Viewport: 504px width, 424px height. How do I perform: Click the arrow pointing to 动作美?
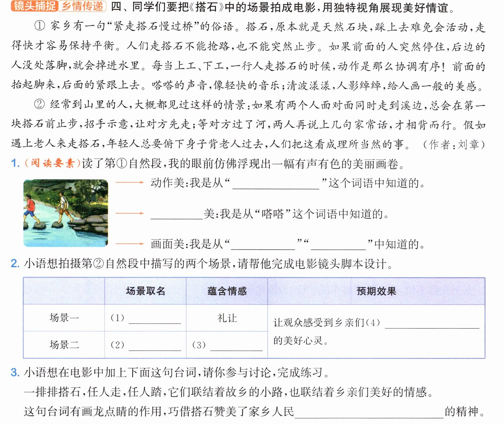130,182
